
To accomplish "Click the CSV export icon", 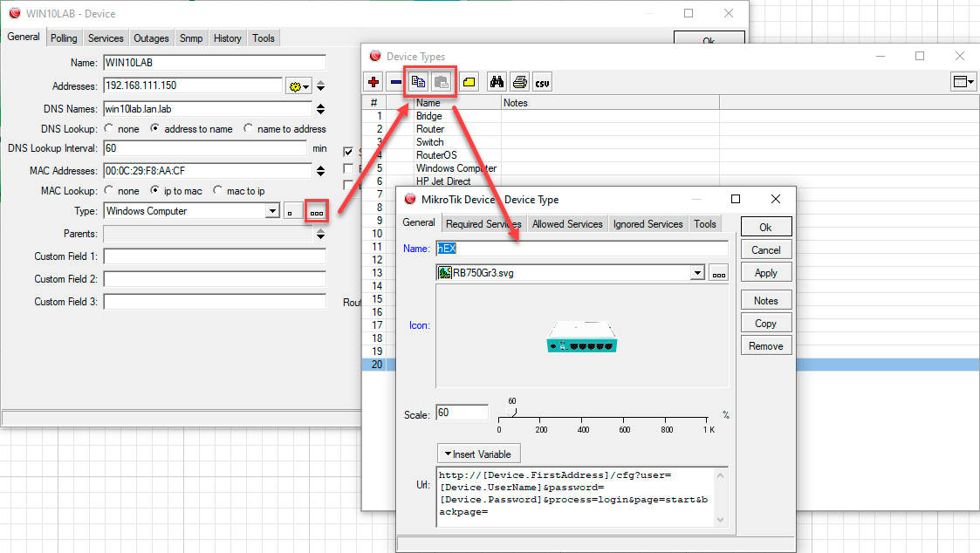I will click(x=542, y=82).
